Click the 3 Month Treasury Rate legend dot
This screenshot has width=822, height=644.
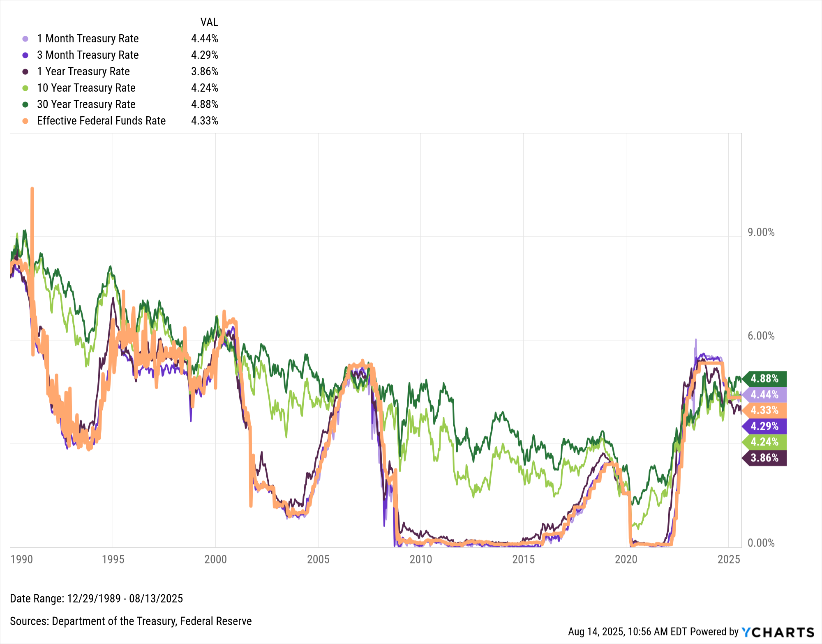click(x=25, y=55)
